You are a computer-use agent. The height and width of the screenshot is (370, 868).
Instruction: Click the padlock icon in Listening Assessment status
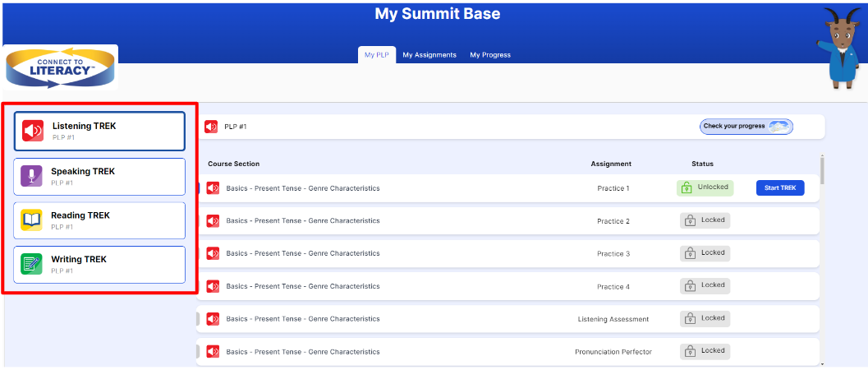691,318
